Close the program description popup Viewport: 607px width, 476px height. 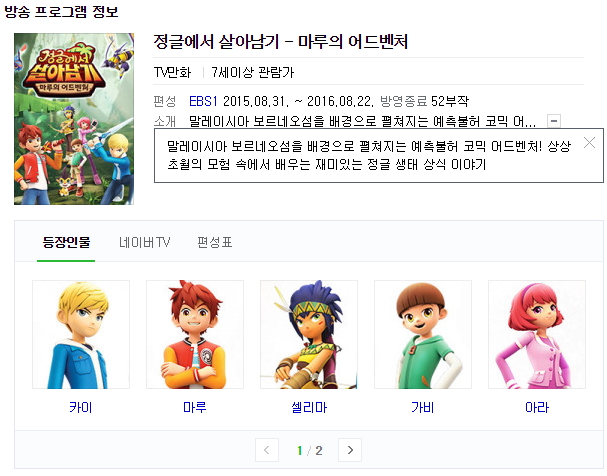[589, 143]
